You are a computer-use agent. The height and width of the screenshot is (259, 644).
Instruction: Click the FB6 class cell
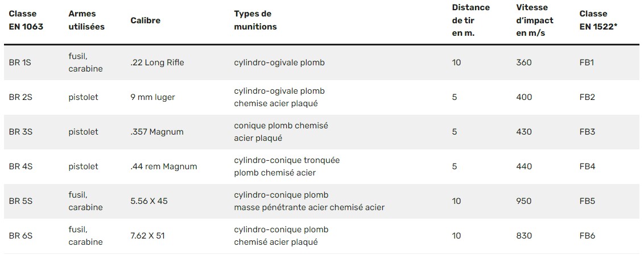pyautogui.click(x=587, y=236)
